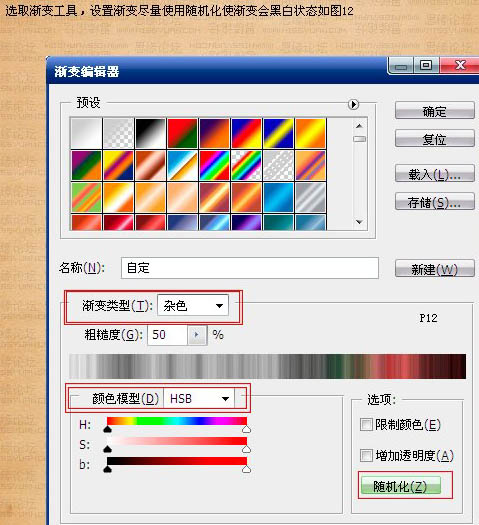Minimize the 渐变编辑器 window
Viewport: 479px width, 525px height.
[401, 66]
